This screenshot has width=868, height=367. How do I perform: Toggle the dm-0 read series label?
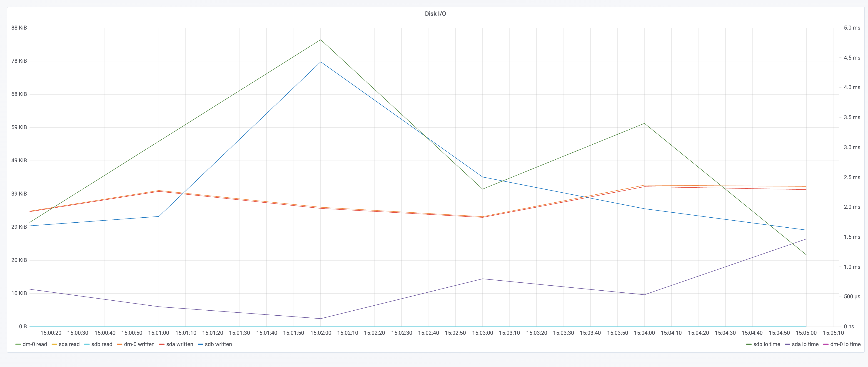point(35,344)
